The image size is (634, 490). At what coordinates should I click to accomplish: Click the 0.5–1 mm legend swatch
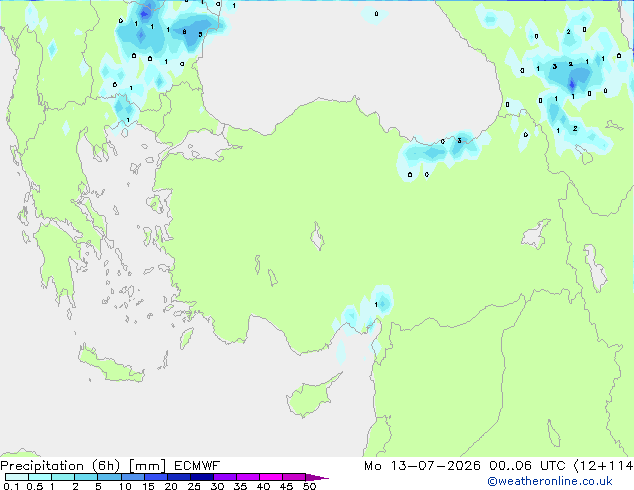40,477
